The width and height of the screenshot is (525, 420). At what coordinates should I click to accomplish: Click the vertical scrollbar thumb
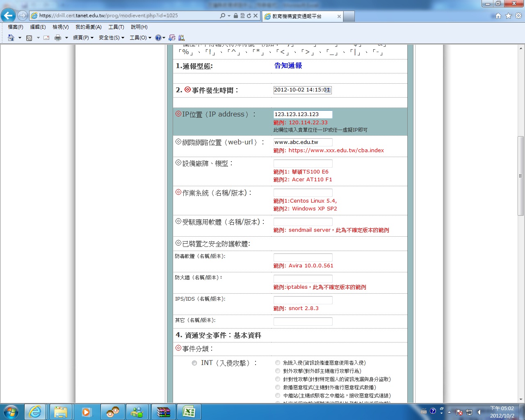tap(520, 176)
